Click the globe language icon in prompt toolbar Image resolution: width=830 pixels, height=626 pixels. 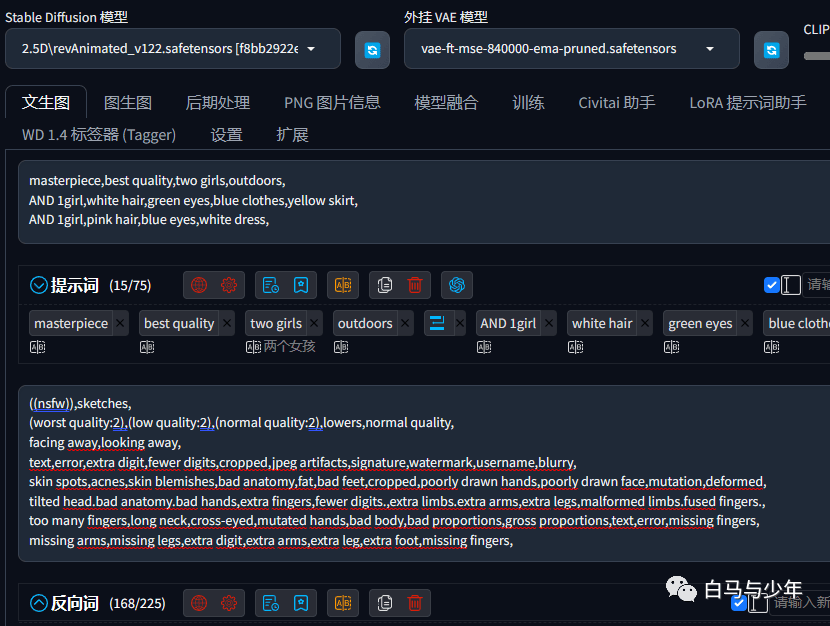pyautogui.click(x=199, y=285)
